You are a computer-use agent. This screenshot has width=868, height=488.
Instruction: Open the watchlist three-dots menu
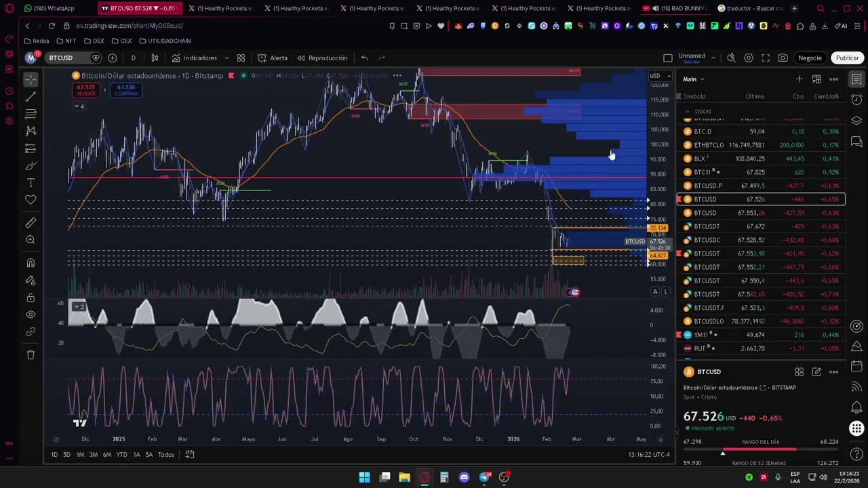[x=833, y=79]
